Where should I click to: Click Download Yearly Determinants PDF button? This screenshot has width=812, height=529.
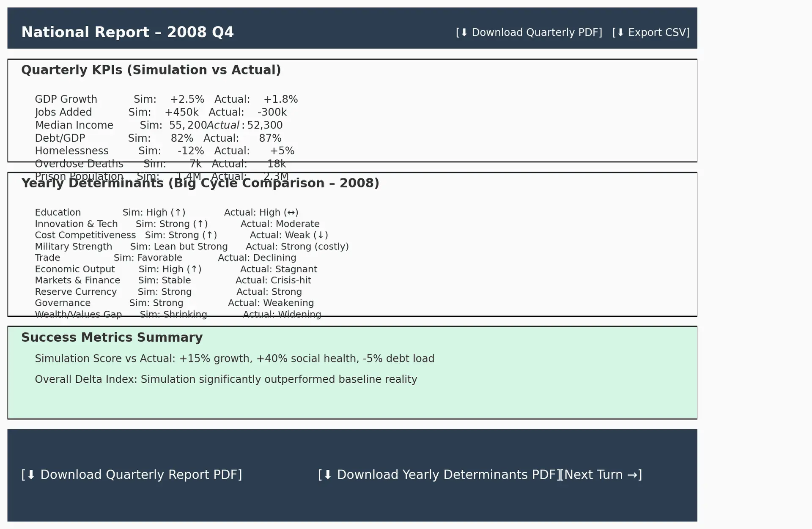pyautogui.click(x=439, y=475)
